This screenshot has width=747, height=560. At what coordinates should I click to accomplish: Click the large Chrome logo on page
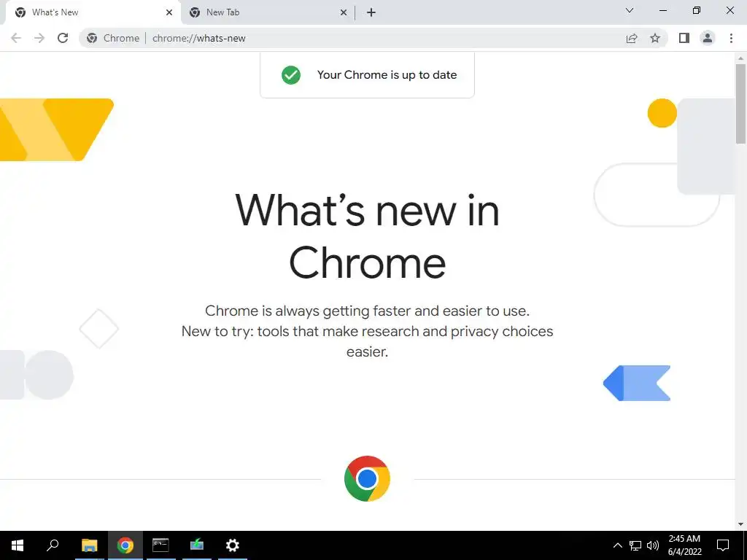click(x=367, y=478)
